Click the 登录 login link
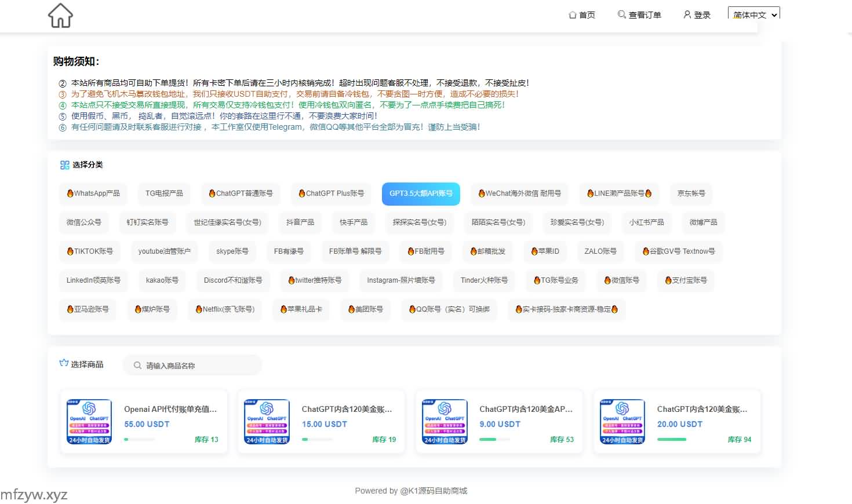The width and height of the screenshot is (852, 504). click(x=697, y=14)
